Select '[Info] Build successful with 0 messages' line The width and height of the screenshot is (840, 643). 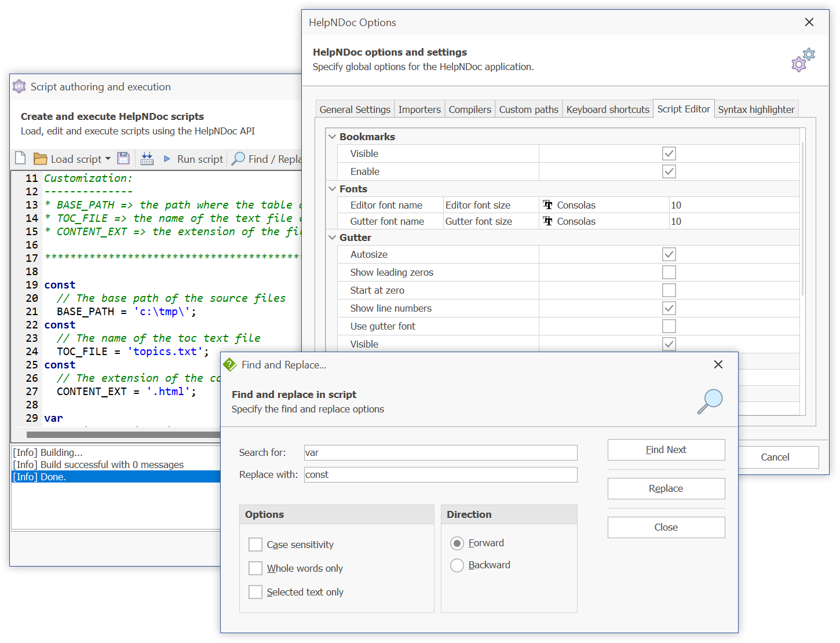pos(98,465)
